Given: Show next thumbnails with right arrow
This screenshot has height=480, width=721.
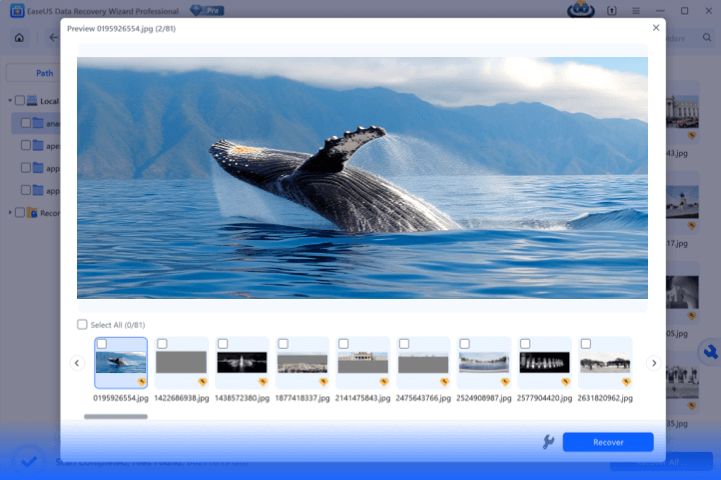Looking at the screenshot, I should (652, 363).
